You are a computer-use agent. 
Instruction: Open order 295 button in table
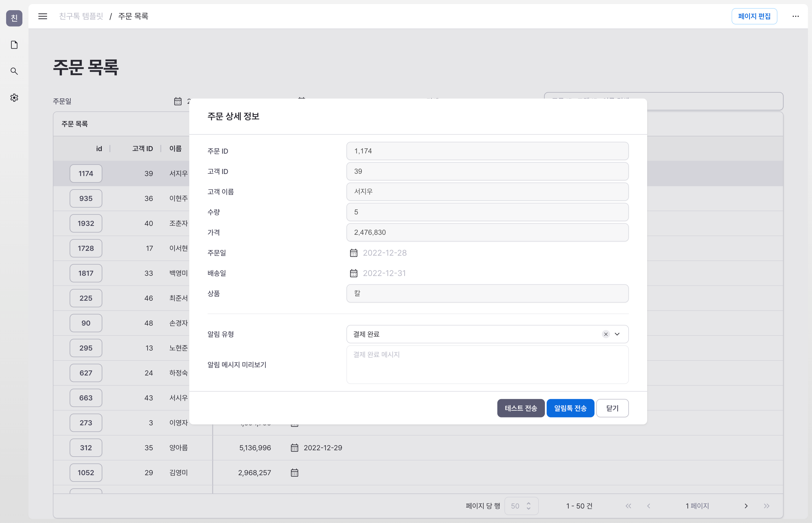pyautogui.click(x=86, y=348)
